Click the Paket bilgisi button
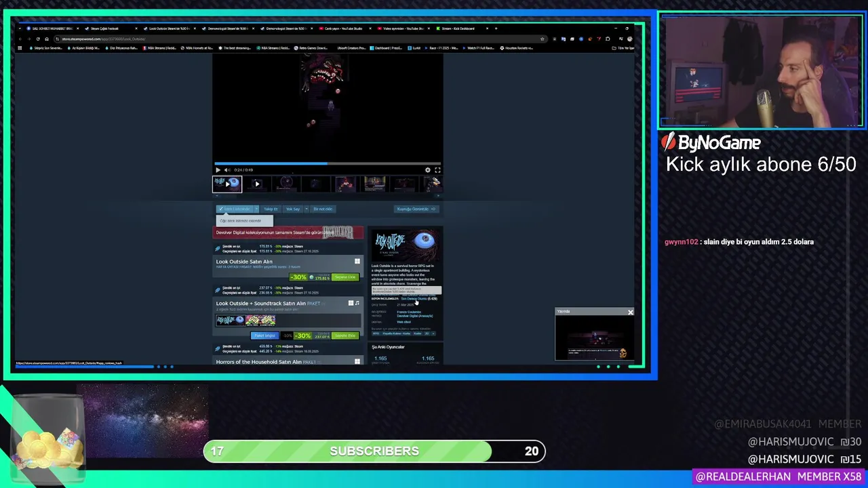The width and height of the screenshot is (868, 488). tap(264, 335)
